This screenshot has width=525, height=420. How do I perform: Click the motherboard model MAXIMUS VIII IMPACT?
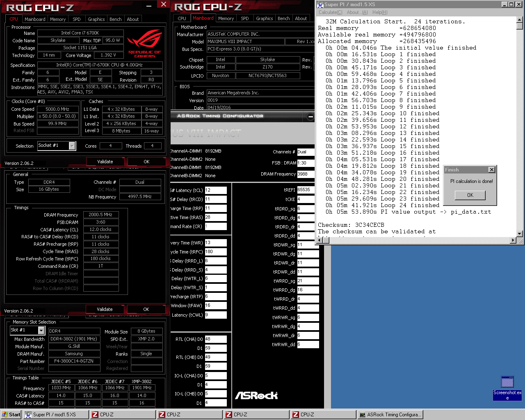[245, 41]
